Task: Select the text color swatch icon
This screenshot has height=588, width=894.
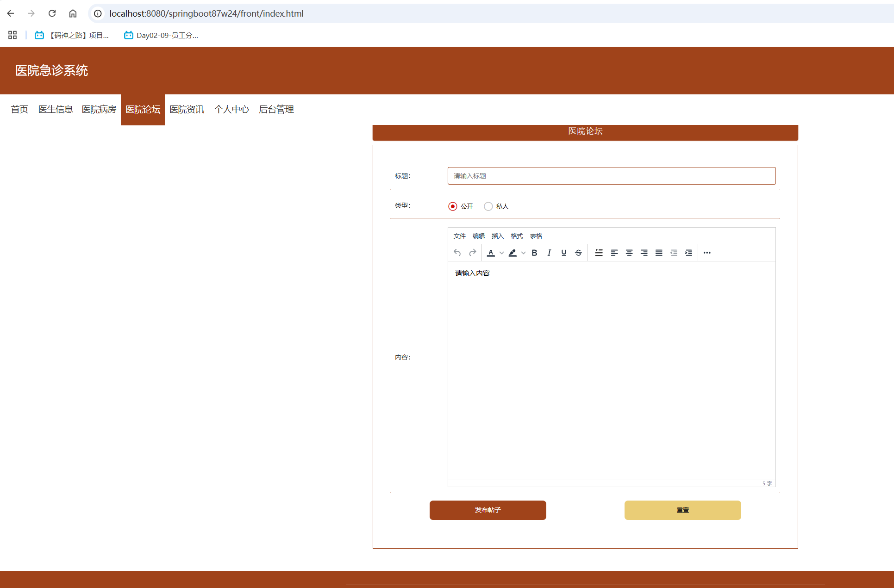Action: (491, 253)
